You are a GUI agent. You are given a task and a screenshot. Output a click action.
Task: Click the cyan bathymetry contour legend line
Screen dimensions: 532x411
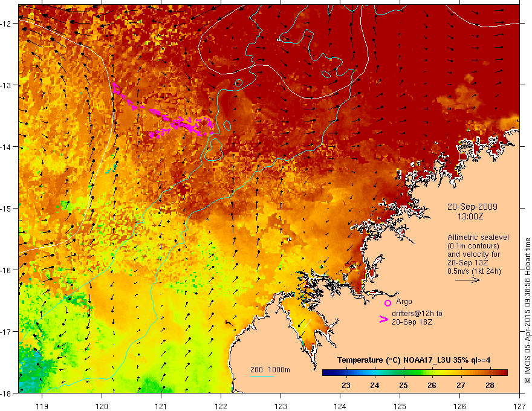click(x=262, y=376)
